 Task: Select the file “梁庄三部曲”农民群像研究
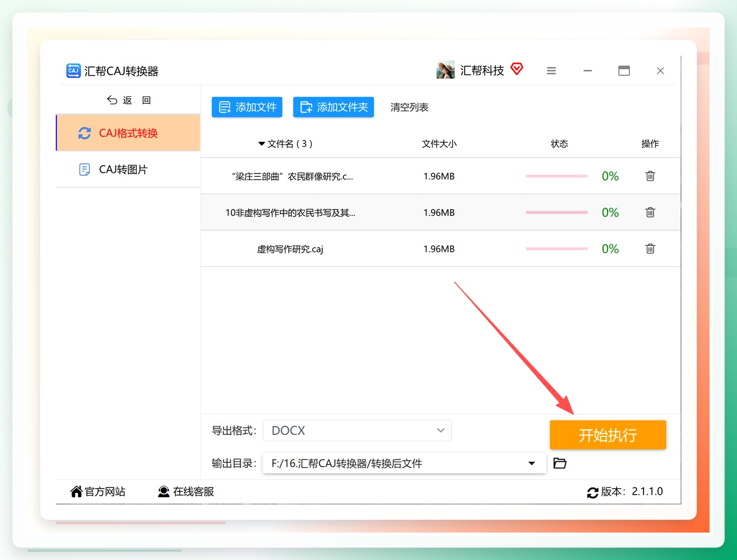coord(292,177)
